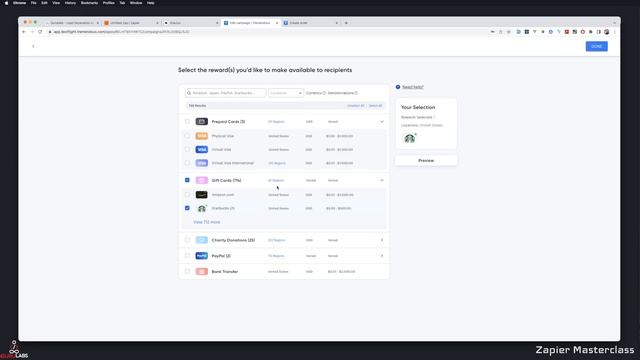Click the orange Physical Visa card icon
This screenshot has width=640, height=360.
click(x=202, y=136)
